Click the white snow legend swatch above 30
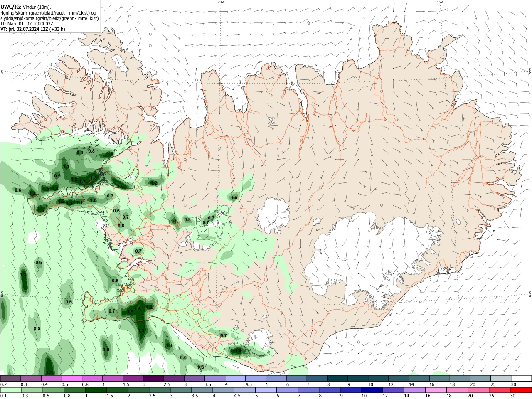The width and height of the screenshot is (532, 399). coord(521,379)
